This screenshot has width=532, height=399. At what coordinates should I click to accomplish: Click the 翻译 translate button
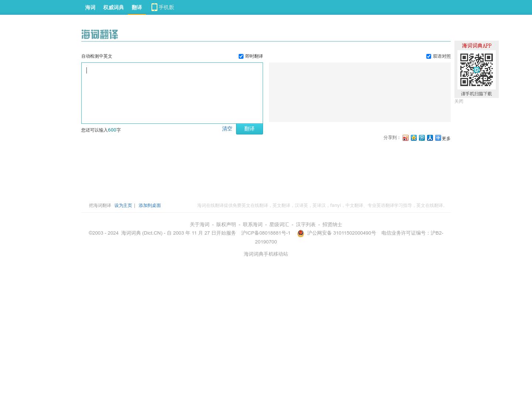coord(249,129)
